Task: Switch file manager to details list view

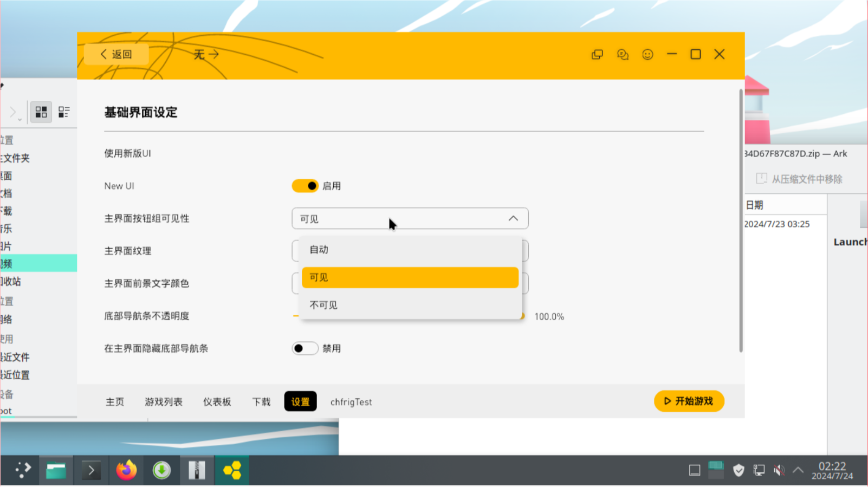Action: 64,112
